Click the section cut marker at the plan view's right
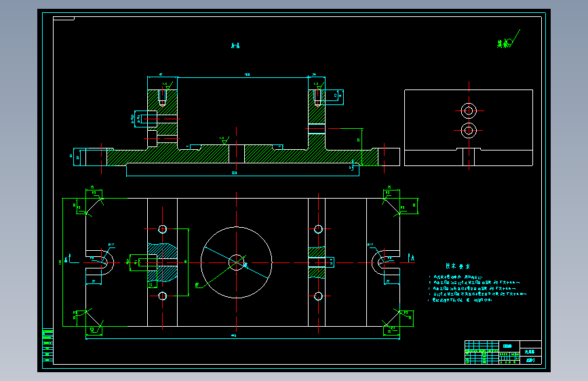 (412, 259)
